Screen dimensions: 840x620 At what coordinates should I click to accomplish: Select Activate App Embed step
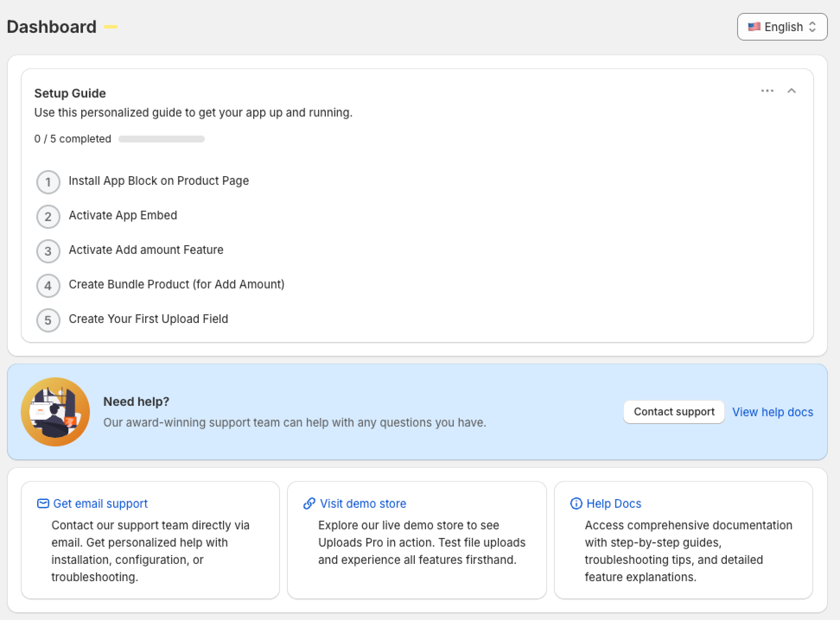[123, 215]
